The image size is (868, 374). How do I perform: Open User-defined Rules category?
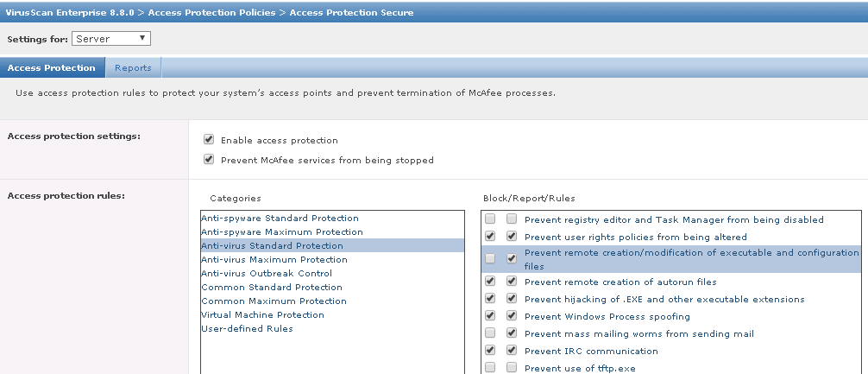coord(247,328)
